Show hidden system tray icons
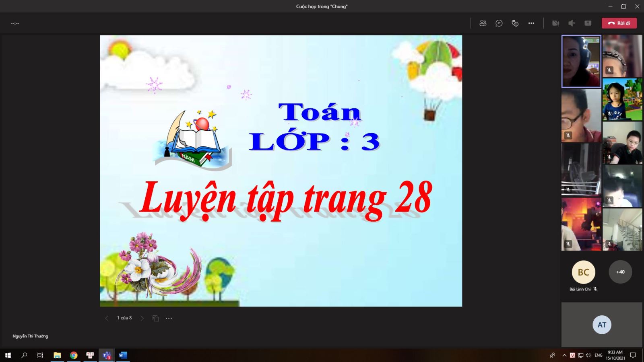The height and width of the screenshot is (362, 644). click(x=564, y=355)
